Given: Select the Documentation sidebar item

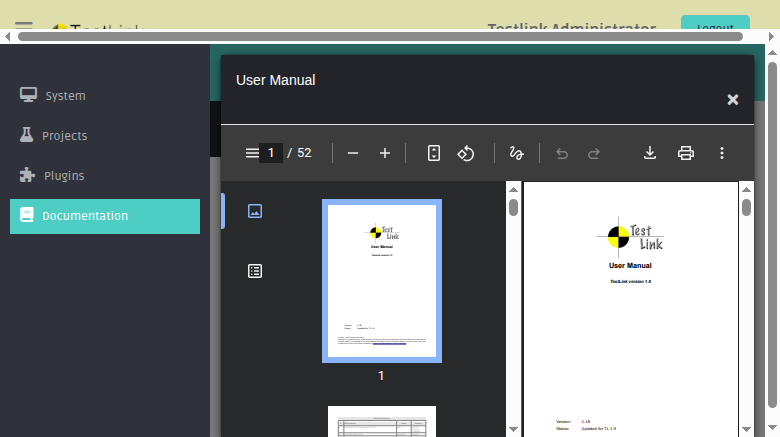Looking at the screenshot, I should [x=105, y=216].
